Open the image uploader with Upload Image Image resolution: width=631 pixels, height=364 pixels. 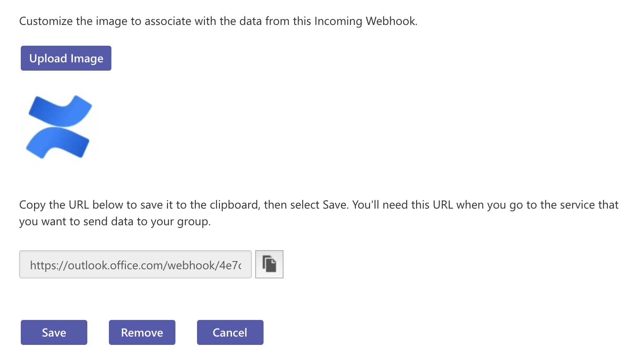(x=66, y=58)
